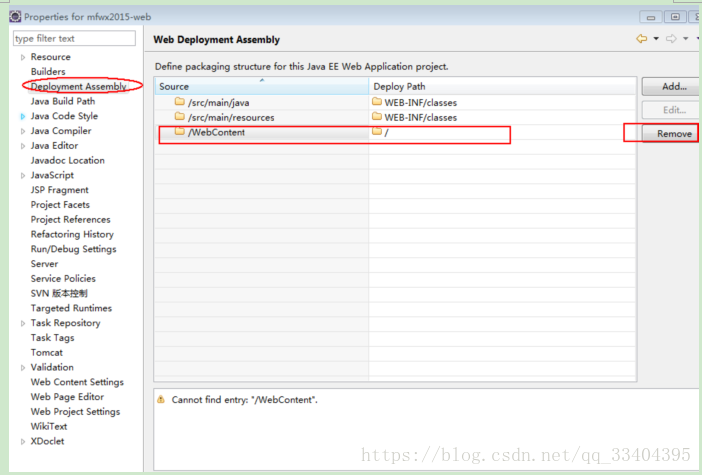The width and height of the screenshot is (702, 475).
Task: Click the Cannot find entry warning message
Action: coord(244,400)
